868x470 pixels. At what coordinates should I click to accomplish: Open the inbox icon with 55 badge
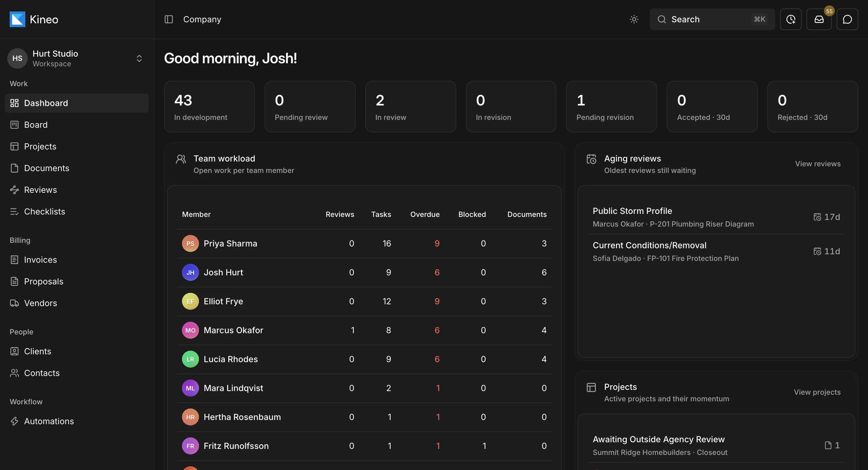point(819,19)
